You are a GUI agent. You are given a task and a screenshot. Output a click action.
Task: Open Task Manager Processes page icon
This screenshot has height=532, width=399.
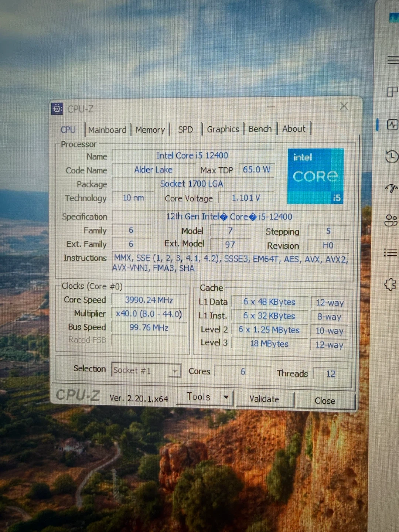point(392,92)
